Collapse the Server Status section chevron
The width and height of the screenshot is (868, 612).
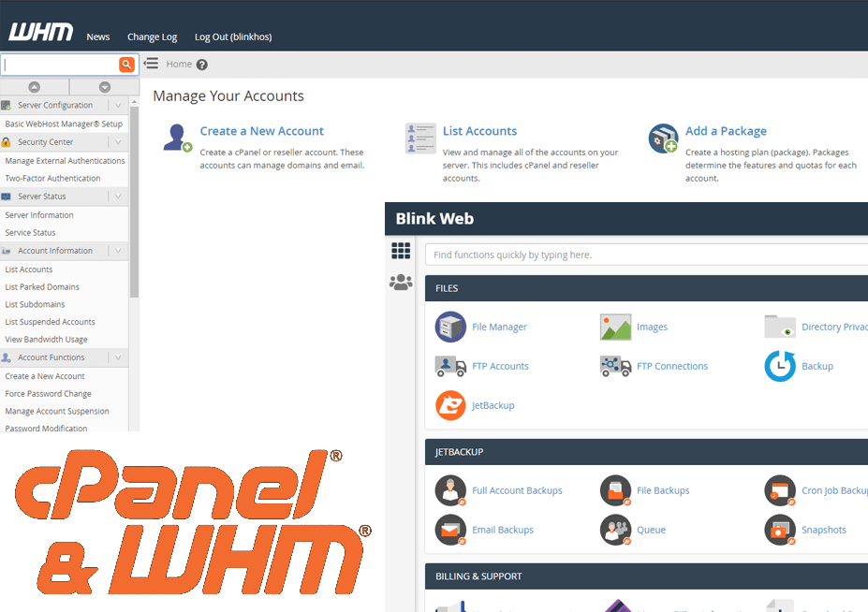coord(118,196)
